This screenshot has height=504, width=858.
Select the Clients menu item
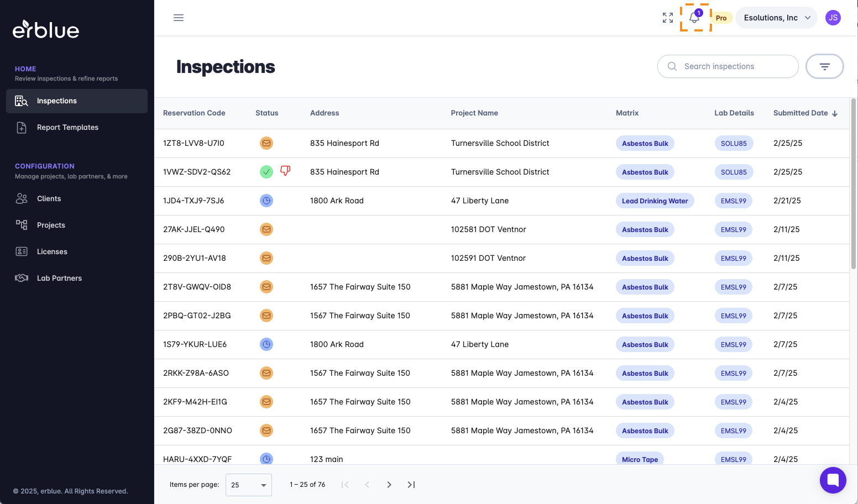(x=49, y=198)
